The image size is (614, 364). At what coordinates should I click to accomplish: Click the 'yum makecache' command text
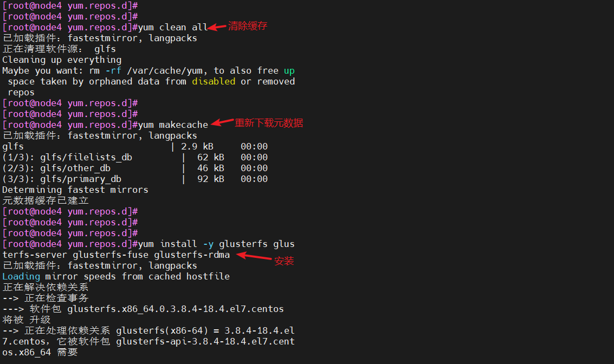click(173, 125)
